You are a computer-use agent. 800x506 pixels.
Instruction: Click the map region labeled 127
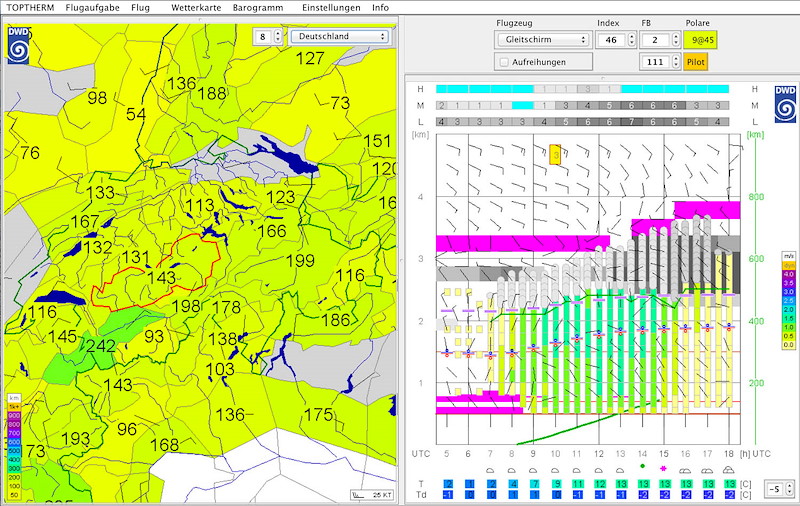click(310, 58)
